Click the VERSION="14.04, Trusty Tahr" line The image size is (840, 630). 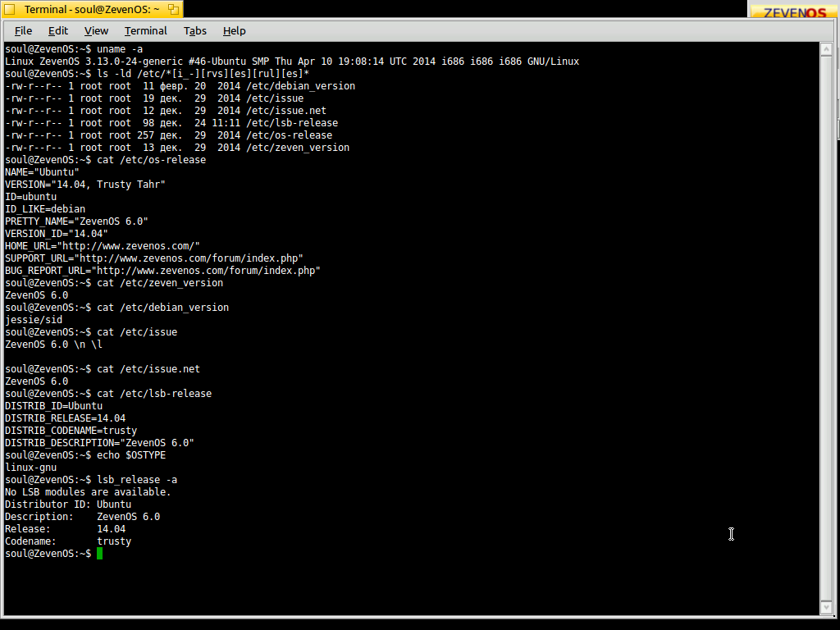coord(85,185)
